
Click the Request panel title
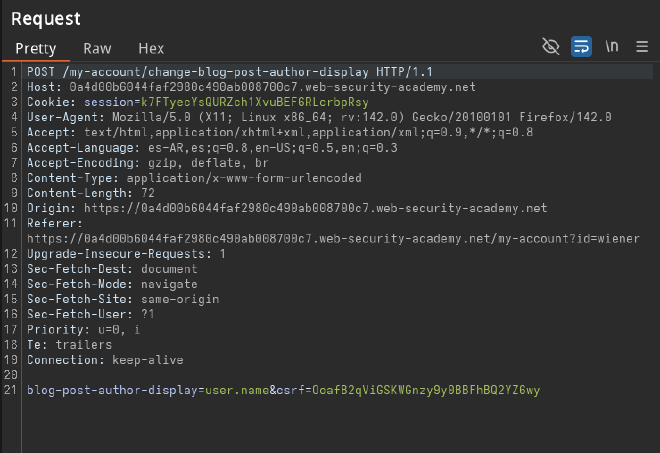tap(46, 19)
